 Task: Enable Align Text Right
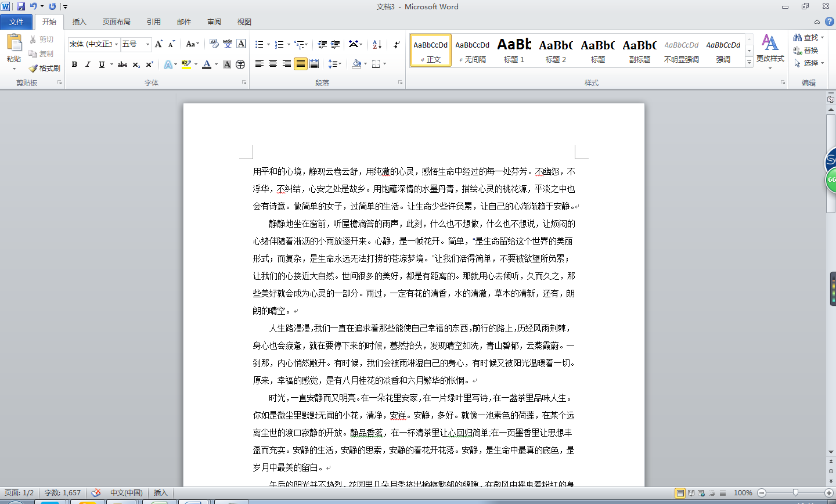[x=287, y=64]
